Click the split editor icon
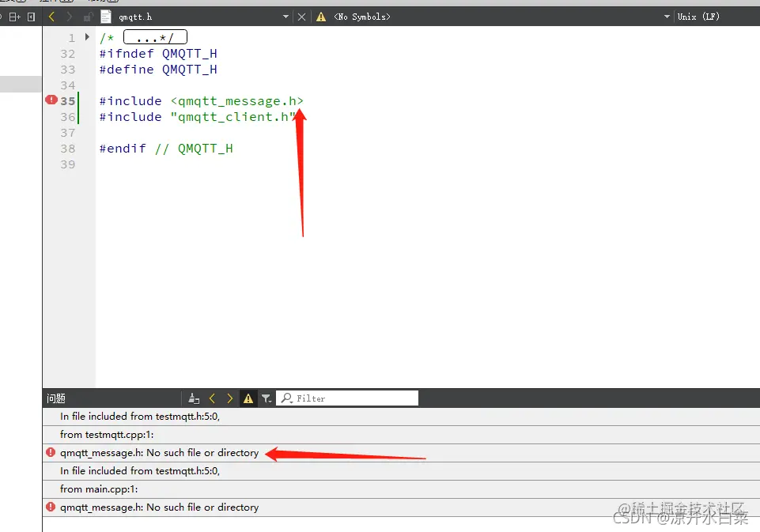Image resolution: width=760 pixels, height=532 pixels. click(14, 17)
